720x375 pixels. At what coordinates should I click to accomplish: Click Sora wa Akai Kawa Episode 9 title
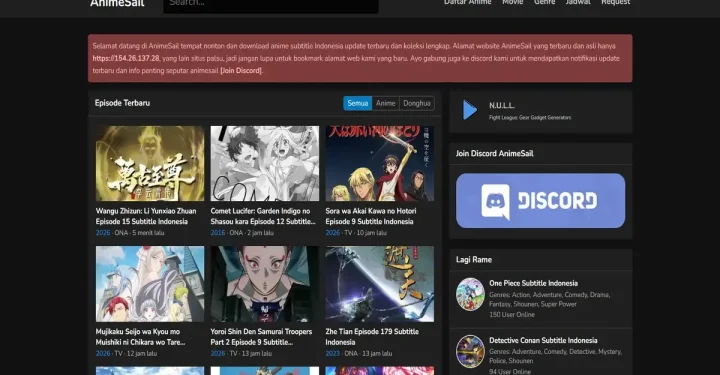point(371,216)
